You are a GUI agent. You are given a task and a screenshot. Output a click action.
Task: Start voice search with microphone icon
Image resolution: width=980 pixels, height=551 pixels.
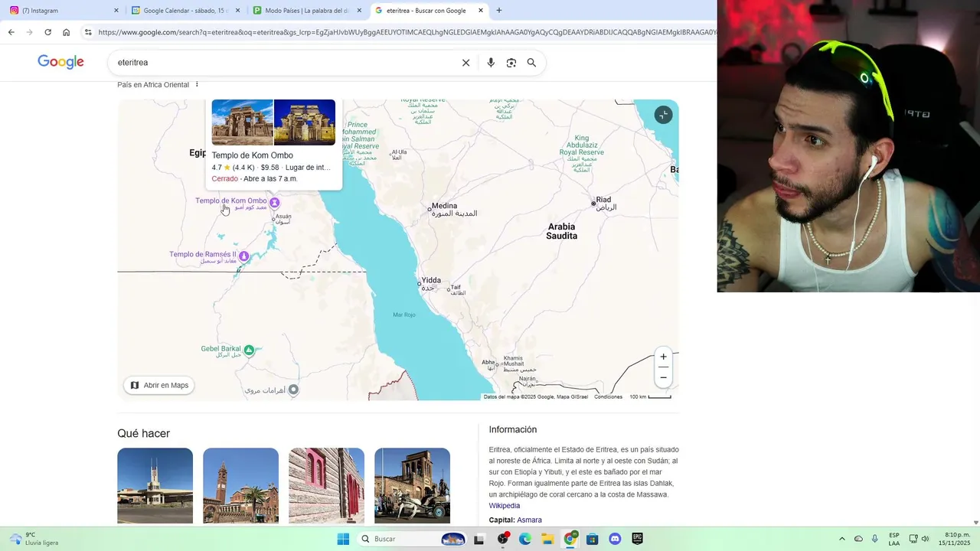pos(491,63)
